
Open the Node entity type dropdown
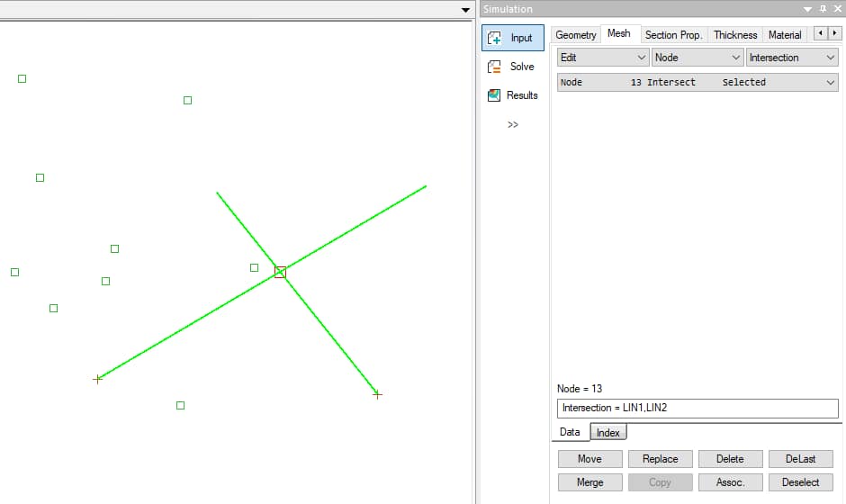[697, 58]
